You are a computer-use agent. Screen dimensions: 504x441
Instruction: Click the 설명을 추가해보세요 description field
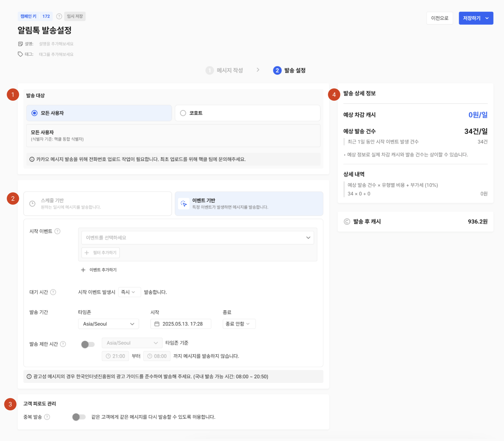point(56,44)
